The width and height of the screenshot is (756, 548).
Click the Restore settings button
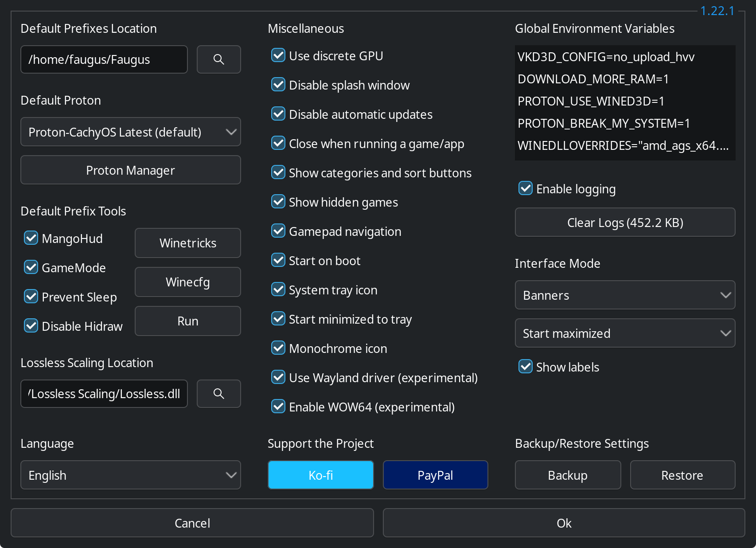(682, 475)
